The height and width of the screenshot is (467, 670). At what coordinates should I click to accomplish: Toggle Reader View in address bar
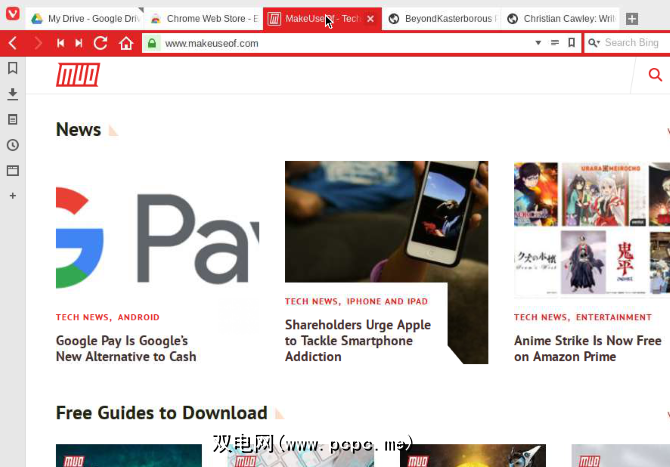click(x=555, y=43)
